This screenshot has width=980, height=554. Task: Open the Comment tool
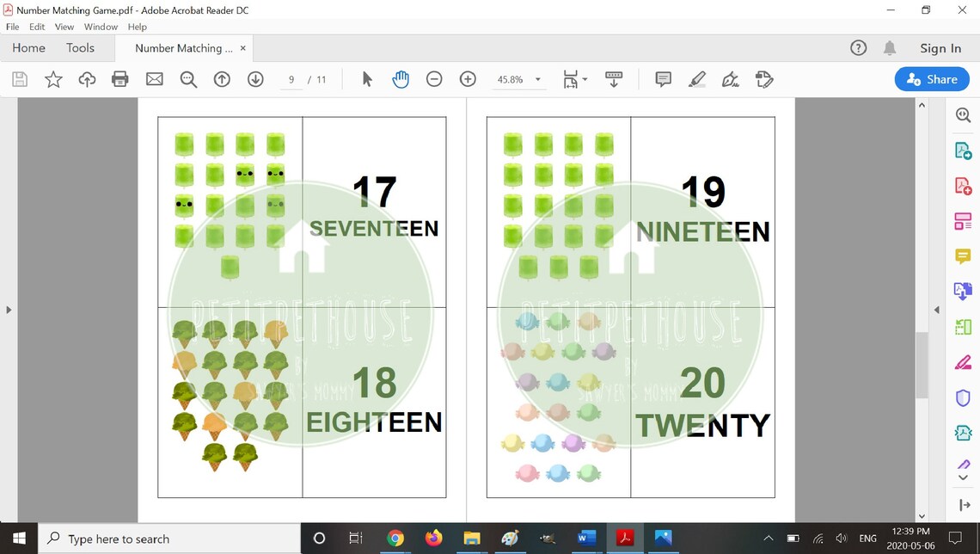pyautogui.click(x=662, y=79)
